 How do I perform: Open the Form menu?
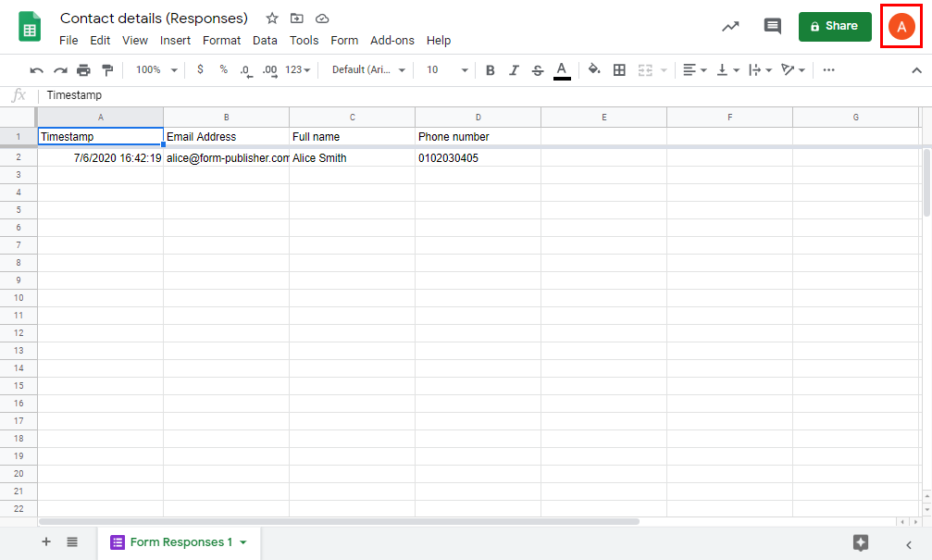(344, 41)
